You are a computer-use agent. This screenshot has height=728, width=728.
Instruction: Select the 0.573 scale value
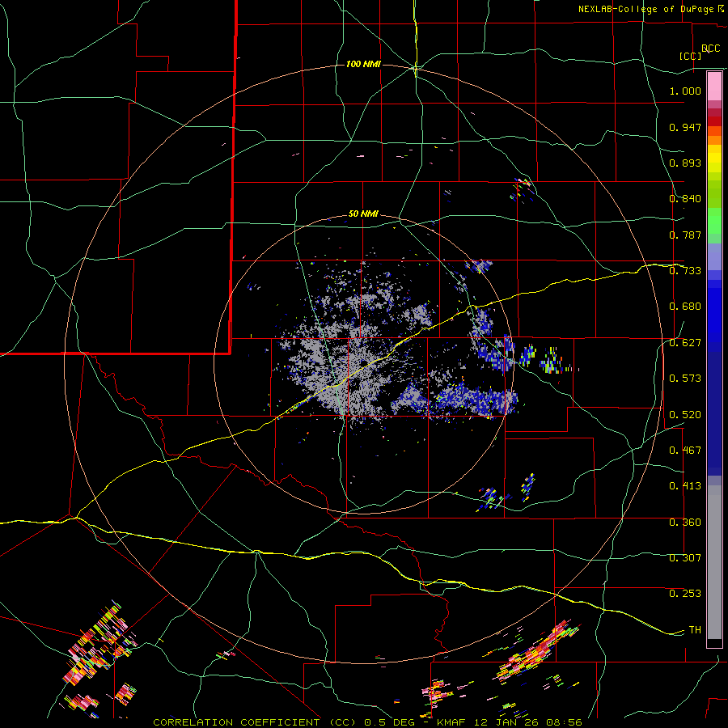(x=685, y=378)
